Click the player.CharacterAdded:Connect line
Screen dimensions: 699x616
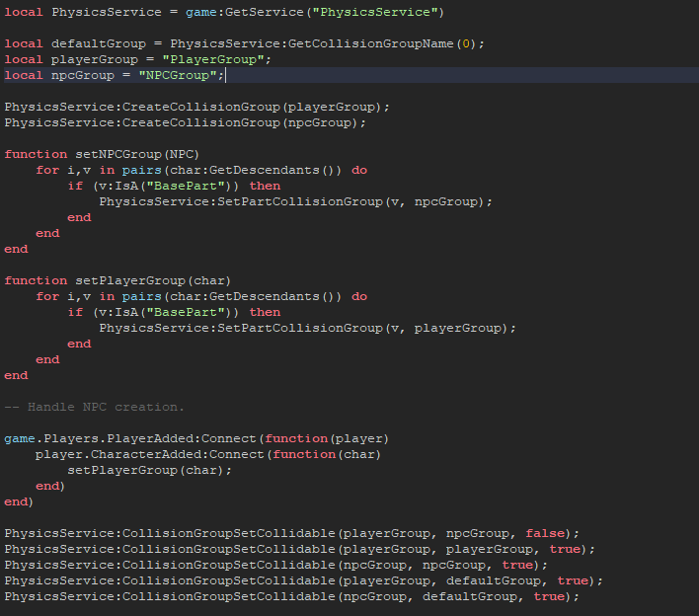(208, 455)
